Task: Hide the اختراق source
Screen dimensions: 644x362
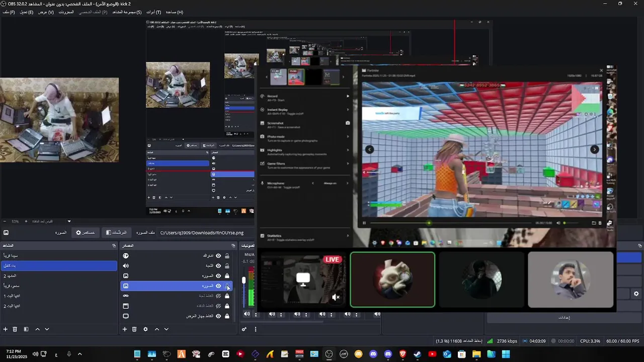Action: 218,256
